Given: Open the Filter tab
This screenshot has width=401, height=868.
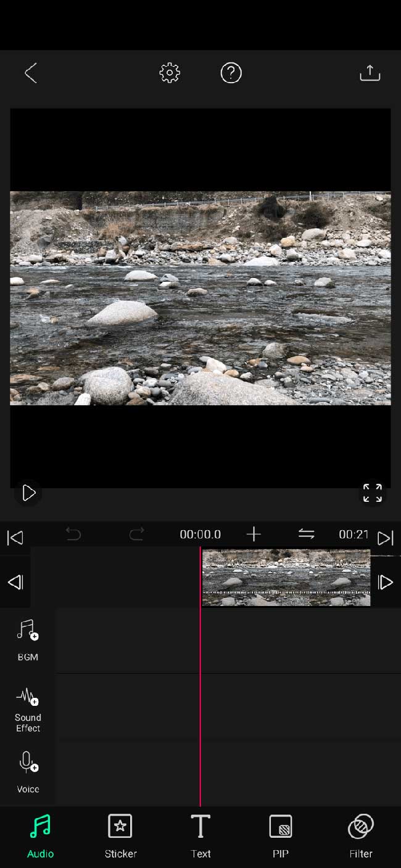Looking at the screenshot, I should [x=361, y=837].
